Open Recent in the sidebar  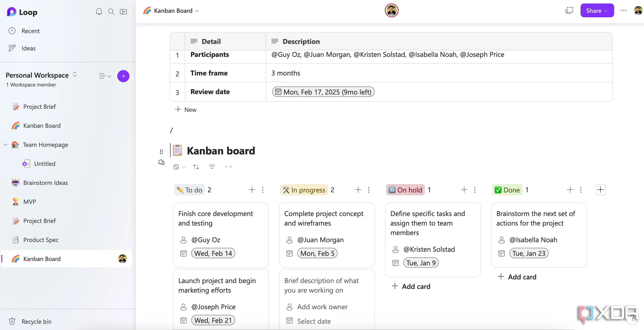coord(31,31)
